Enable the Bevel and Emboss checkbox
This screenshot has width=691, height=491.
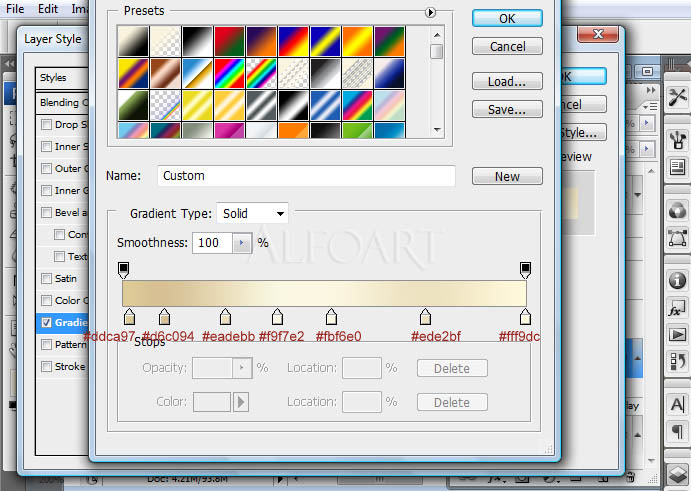pos(46,212)
